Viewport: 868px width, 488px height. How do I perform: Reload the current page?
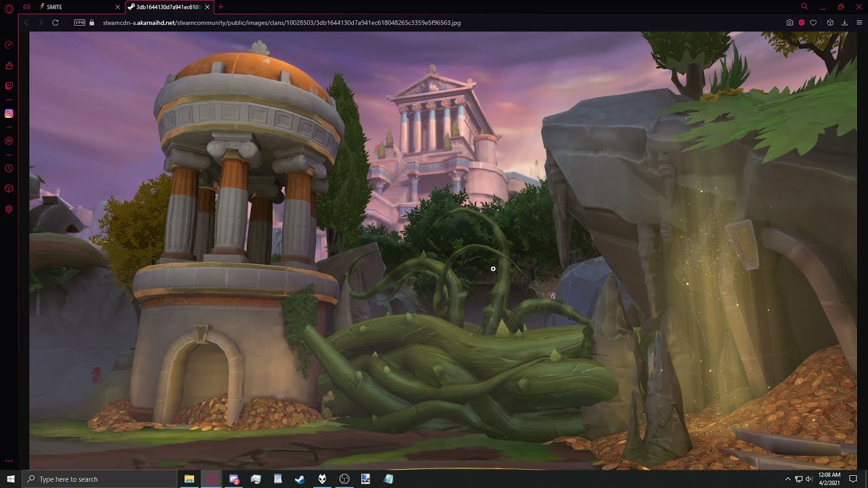(55, 22)
